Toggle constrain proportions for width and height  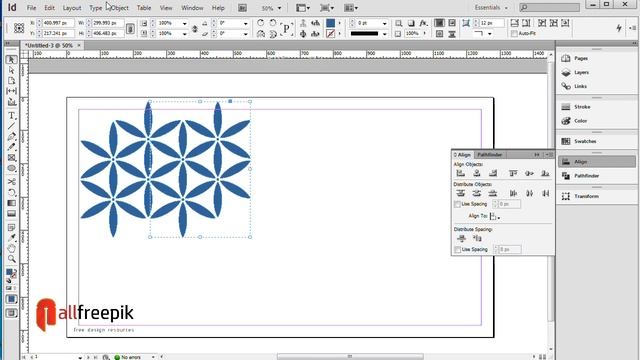click(130, 28)
